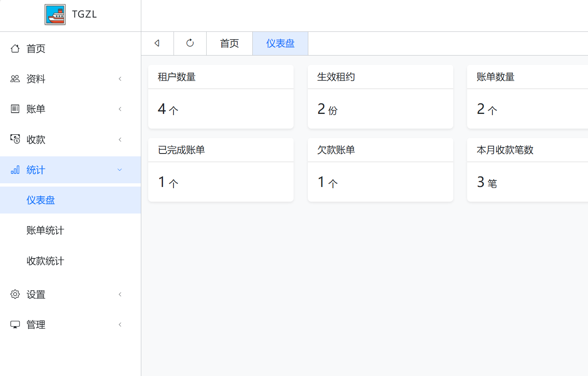Click the 生效租约 card title
The image size is (588, 376).
coord(336,77)
